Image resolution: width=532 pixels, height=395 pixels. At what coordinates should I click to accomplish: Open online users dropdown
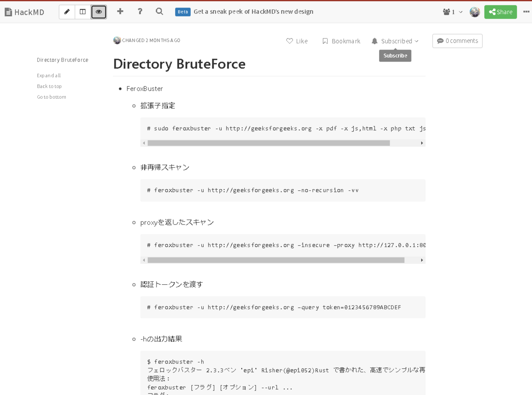(x=453, y=12)
